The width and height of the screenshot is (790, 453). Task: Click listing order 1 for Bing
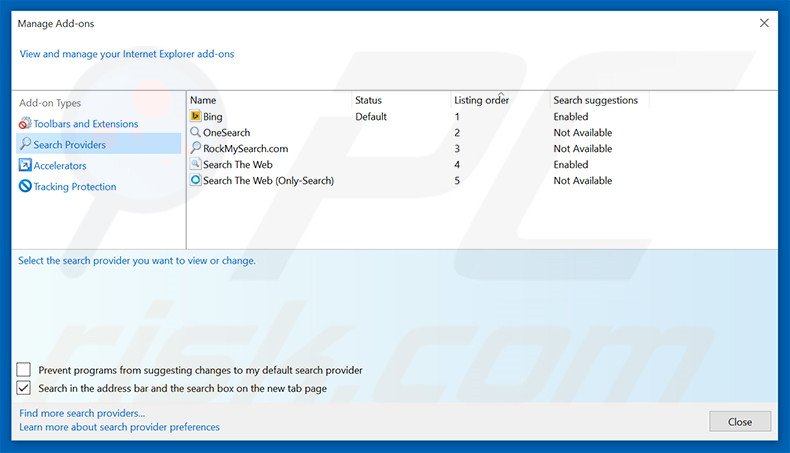pyautogui.click(x=457, y=116)
